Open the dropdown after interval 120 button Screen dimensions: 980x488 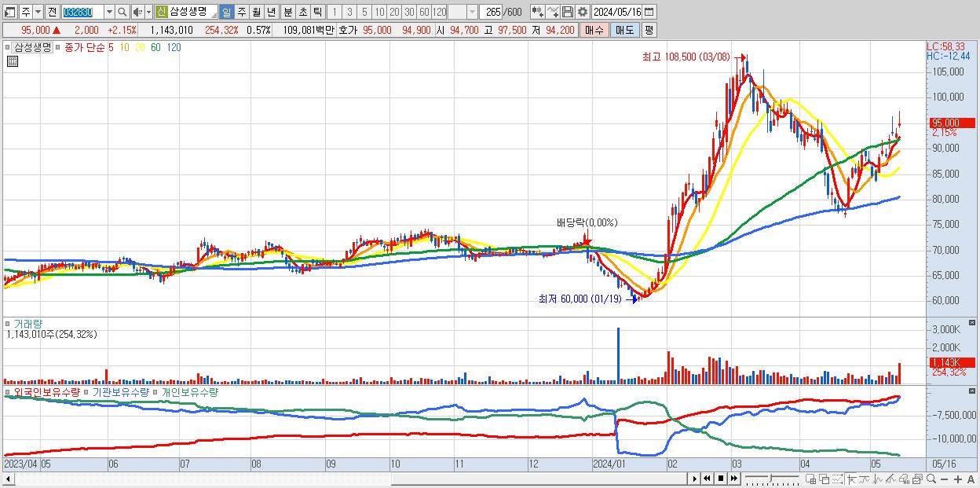click(472, 12)
